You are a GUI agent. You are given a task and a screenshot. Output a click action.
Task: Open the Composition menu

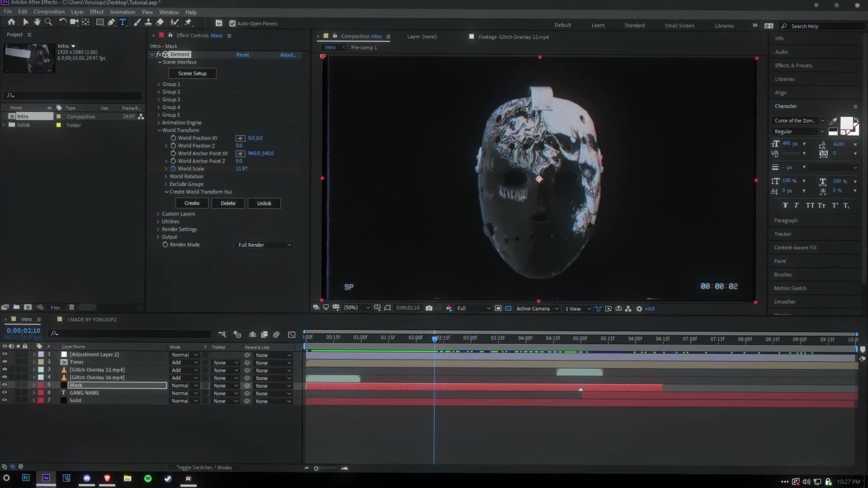point(49,12)
